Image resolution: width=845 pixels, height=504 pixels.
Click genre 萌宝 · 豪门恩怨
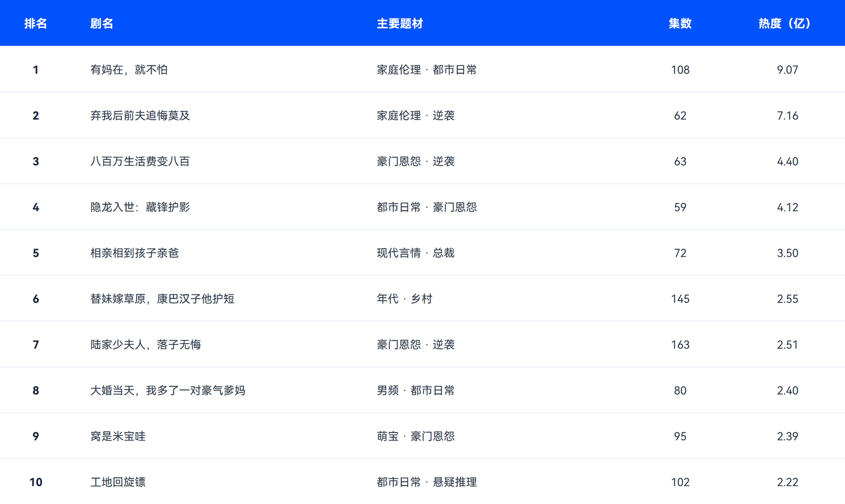click(x=416, y=436)
